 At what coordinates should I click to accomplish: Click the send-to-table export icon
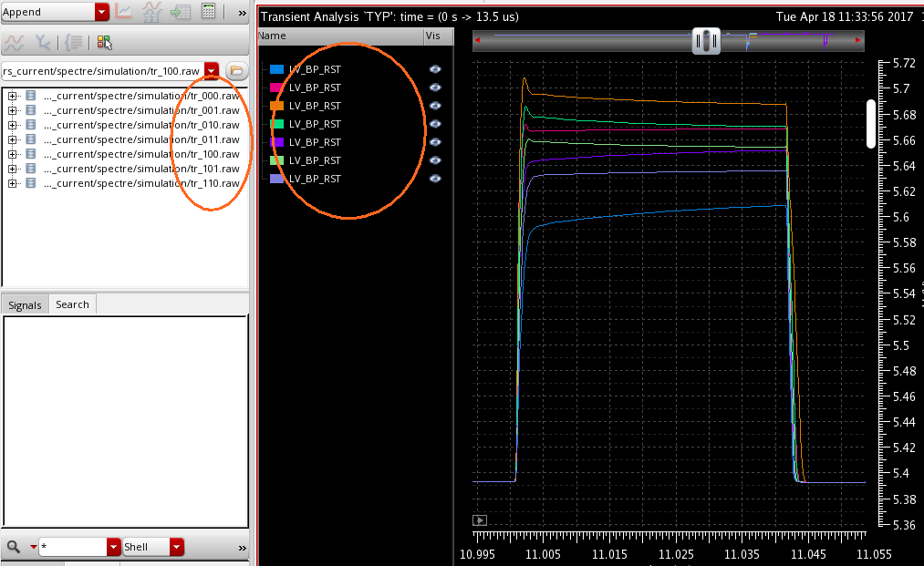(x=182, y=12)
